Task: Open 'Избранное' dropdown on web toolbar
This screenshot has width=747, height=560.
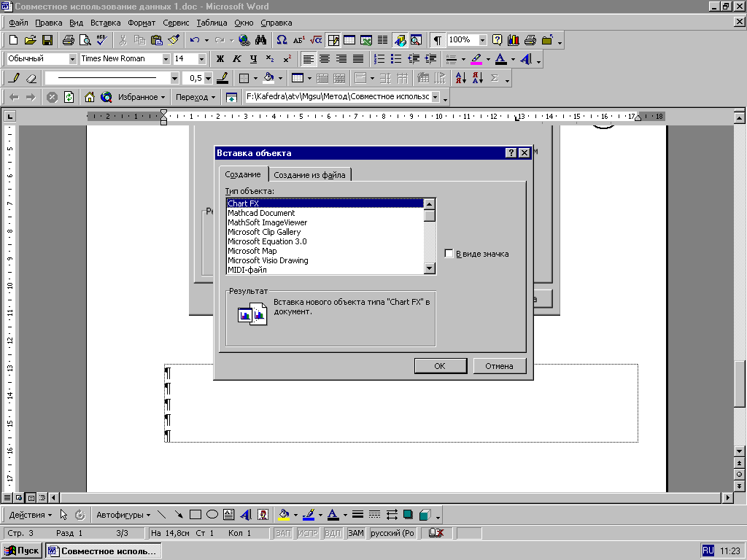Action: [141, 97]
